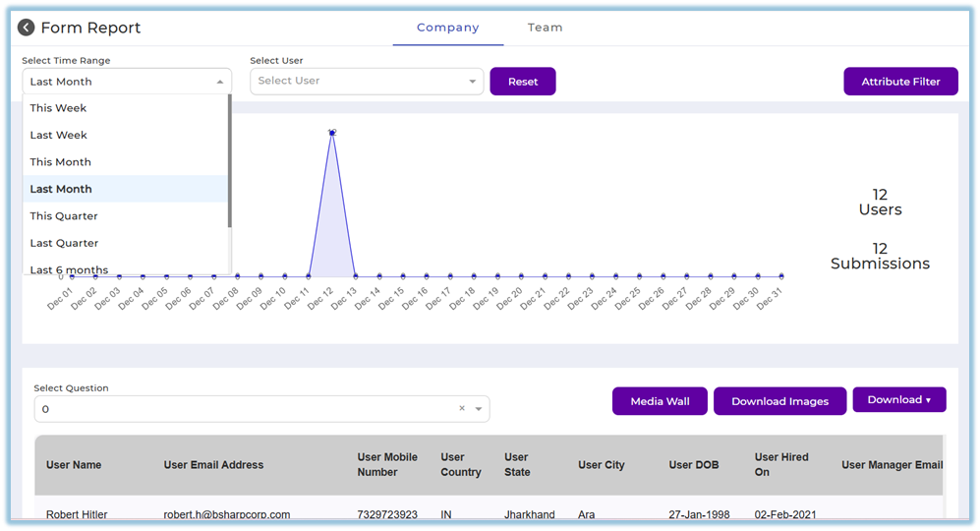
Task: Click the Dec 12 peak point on chart
Action: 332,132
